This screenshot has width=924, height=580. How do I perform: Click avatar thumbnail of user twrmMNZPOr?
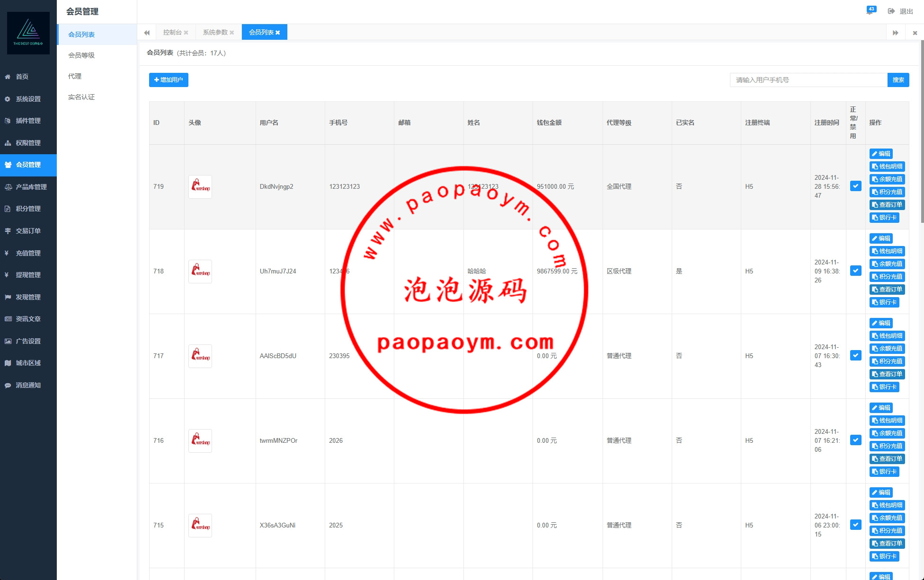click(200, 441)
